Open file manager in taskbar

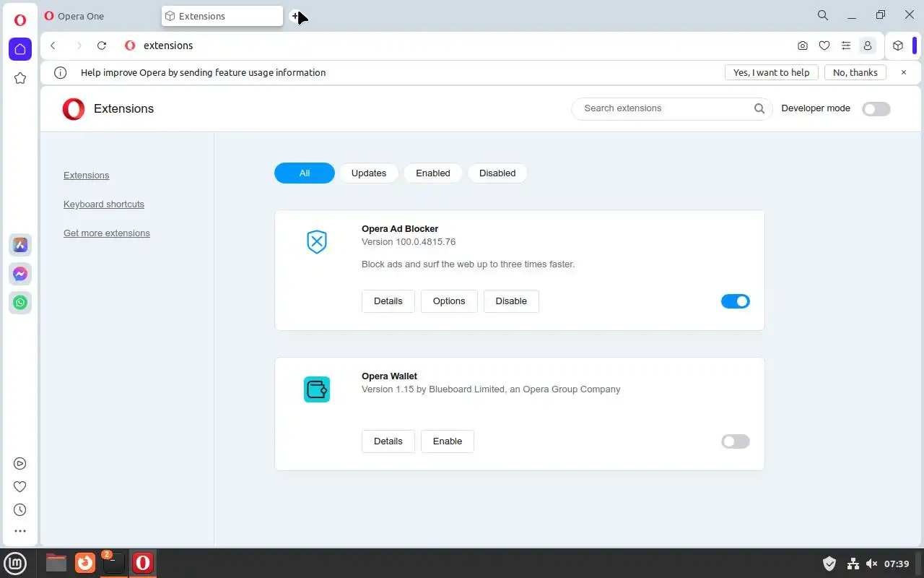tap(56, 563)
